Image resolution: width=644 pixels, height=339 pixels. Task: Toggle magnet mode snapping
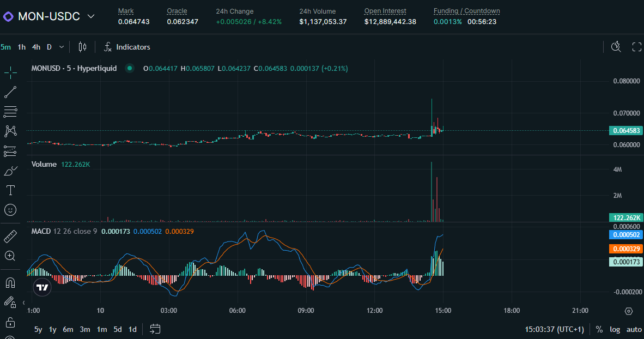pyautogui.click(x=10, y=283)
